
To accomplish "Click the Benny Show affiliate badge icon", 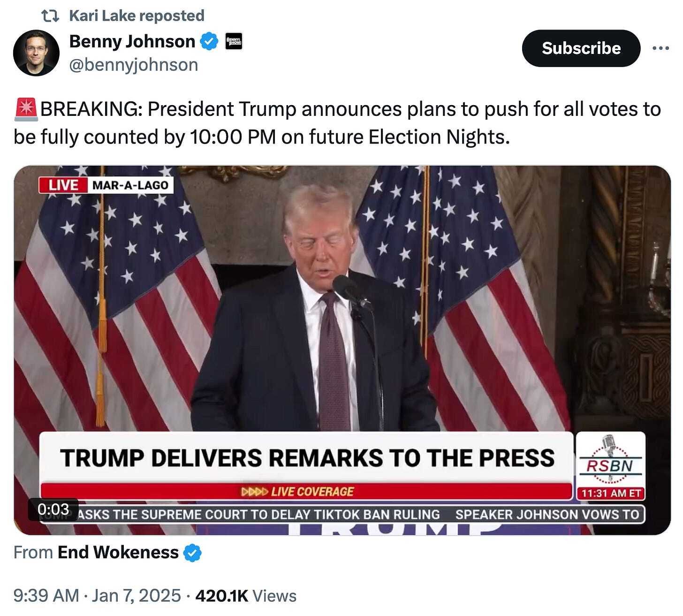I will click(x=234, y=41).
